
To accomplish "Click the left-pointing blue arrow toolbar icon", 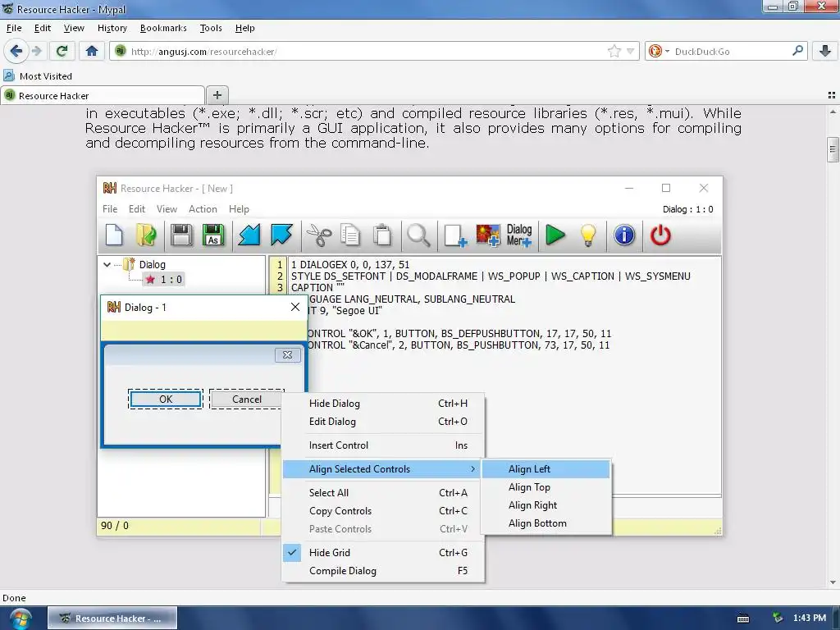I will 249,235.
